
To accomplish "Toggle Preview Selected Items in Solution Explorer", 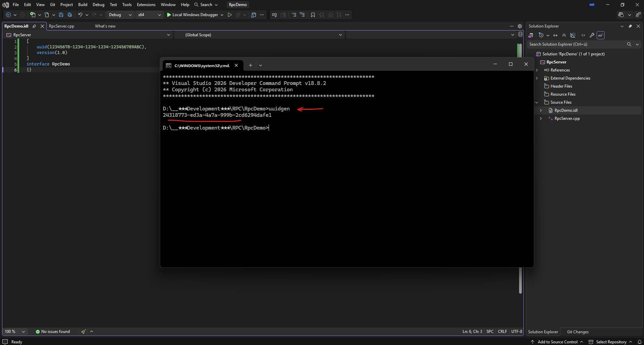I will click(x=601, y=35).
